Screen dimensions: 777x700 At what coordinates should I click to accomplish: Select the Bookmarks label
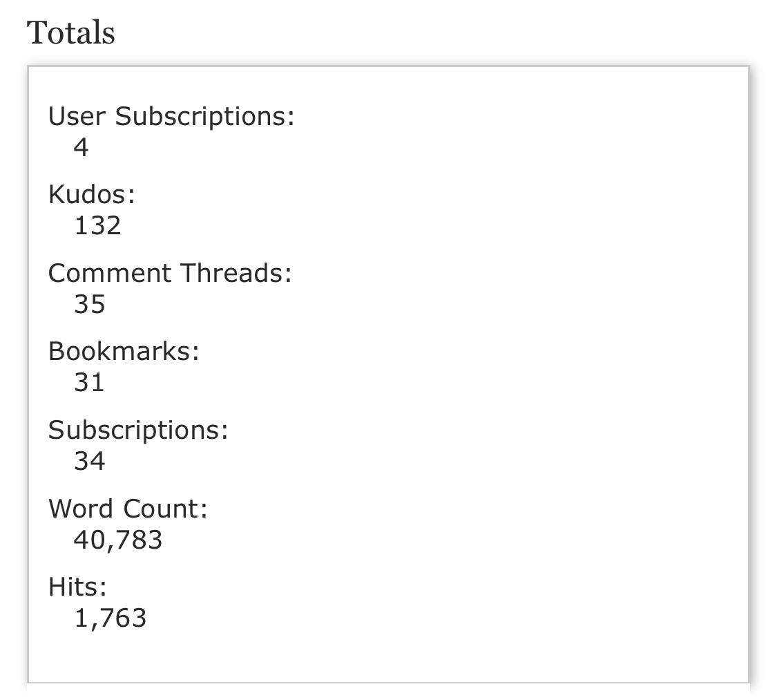(124, 352)
